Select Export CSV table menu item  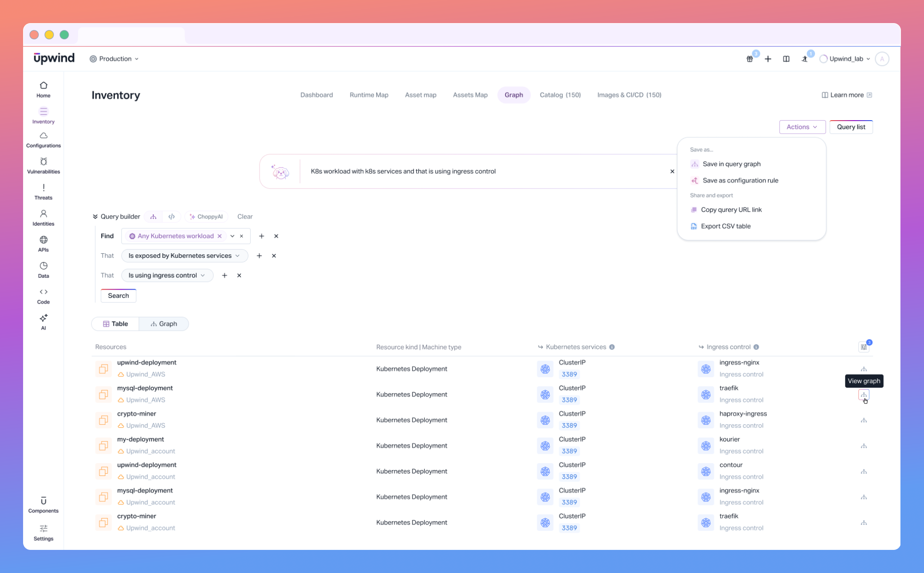point(725,226)
